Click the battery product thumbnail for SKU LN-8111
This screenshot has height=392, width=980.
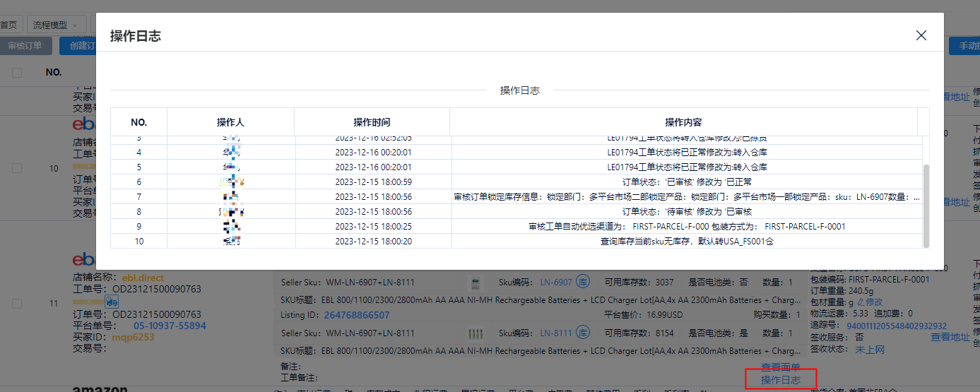(477, 333)
